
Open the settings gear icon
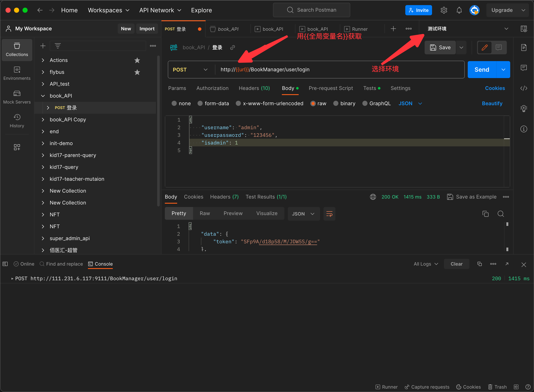(x=444, y=10)
